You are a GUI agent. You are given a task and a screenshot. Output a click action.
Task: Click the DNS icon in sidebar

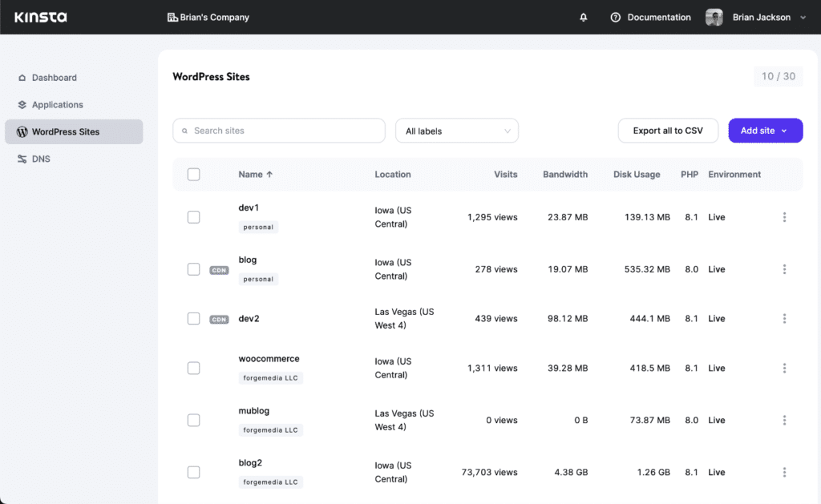tap(22, 159)
